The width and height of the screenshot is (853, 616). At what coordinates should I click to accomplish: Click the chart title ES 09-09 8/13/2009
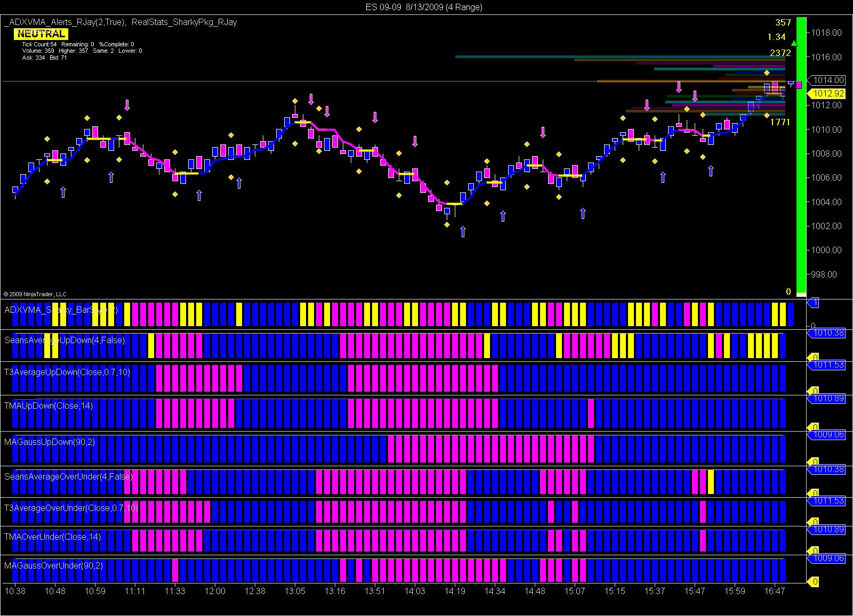424,7
